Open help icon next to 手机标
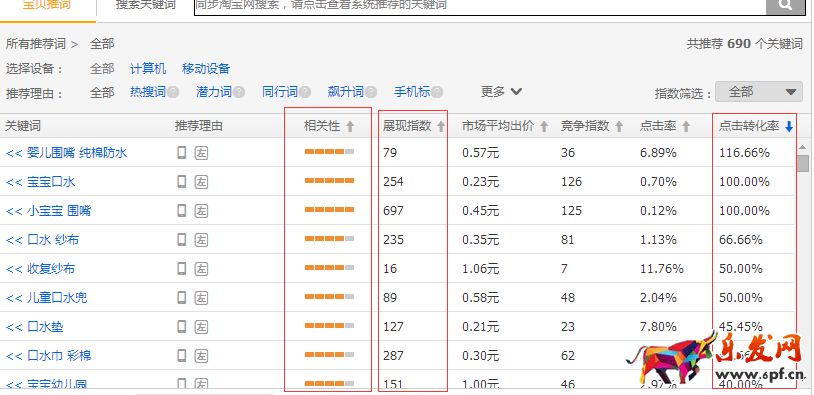 [437, 92]
